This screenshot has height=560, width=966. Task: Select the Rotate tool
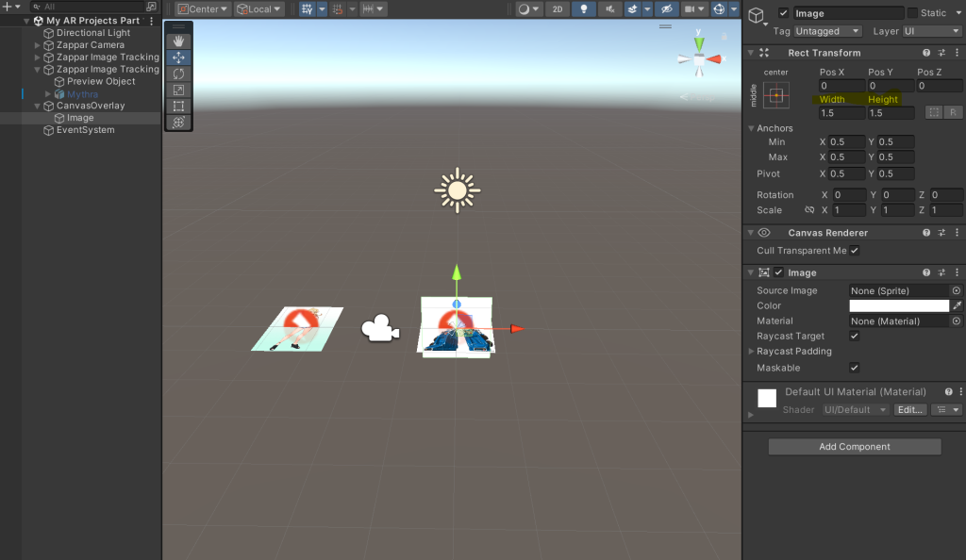point(178,74)
